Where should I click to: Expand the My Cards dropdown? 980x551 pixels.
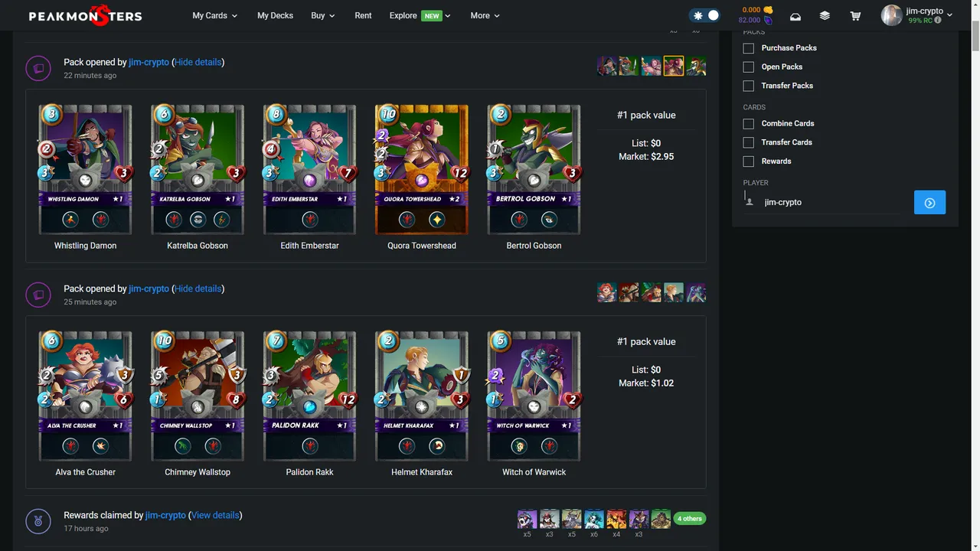[x=215, y=15]
